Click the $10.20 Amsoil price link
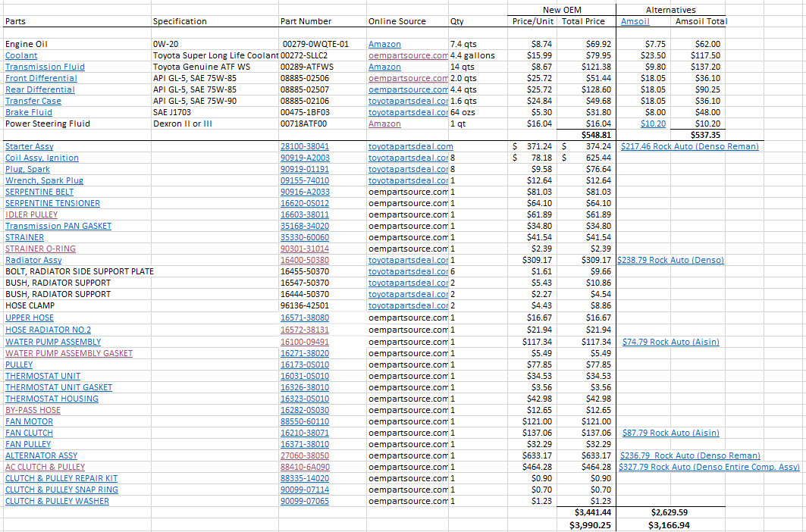 (653, 124)
